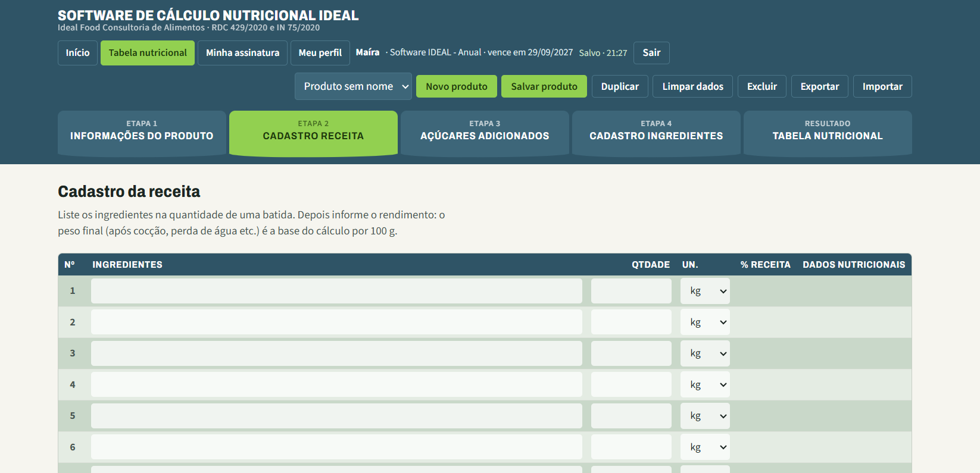Open Meu perfil page
The height and width of the screenshot is (473, 980).
320,53
